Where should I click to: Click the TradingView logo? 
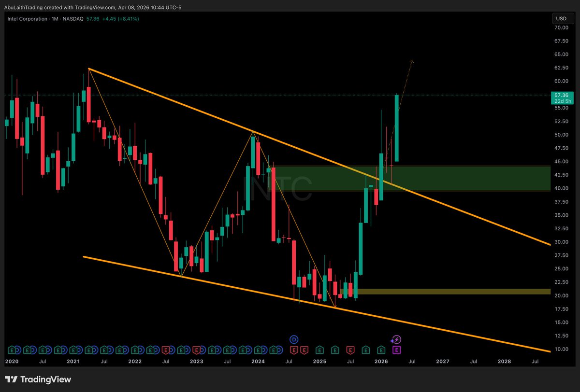pyautogui.click(x=39, y=379)
